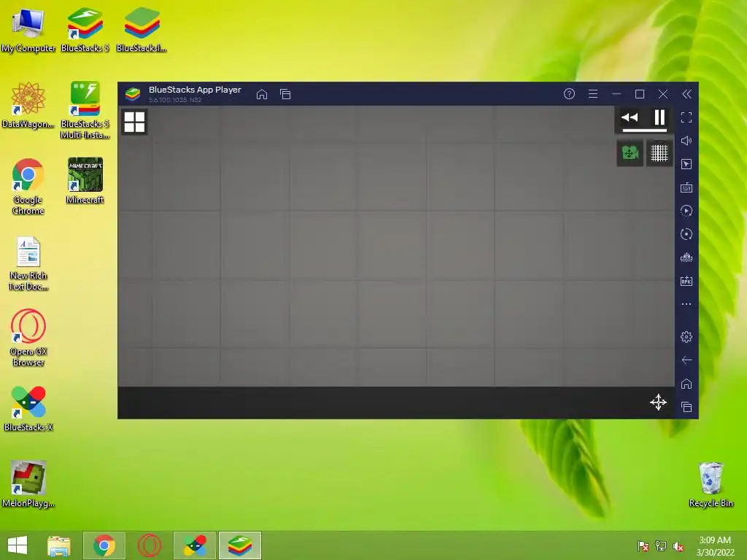This screenshot has width=747, height=560.
Task: Select the Google Chrome desktop shortcut
Action: (28, 186)
